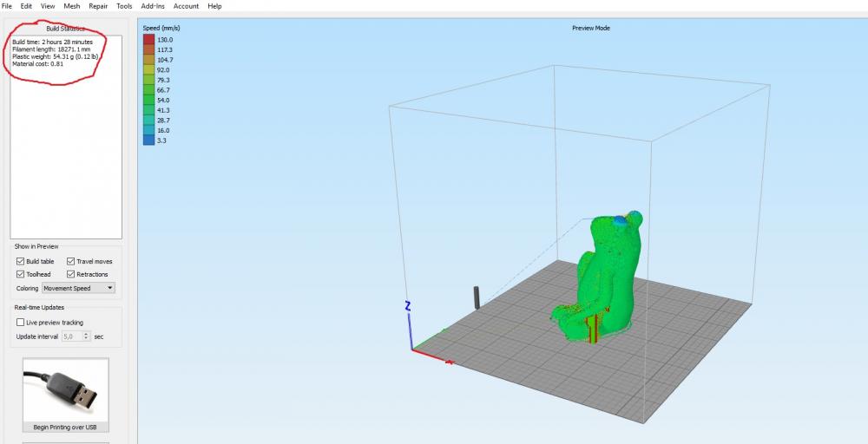
Task: Disable the Travel moves checkbox
Action: pyautogui.click(x=71, y=261)
